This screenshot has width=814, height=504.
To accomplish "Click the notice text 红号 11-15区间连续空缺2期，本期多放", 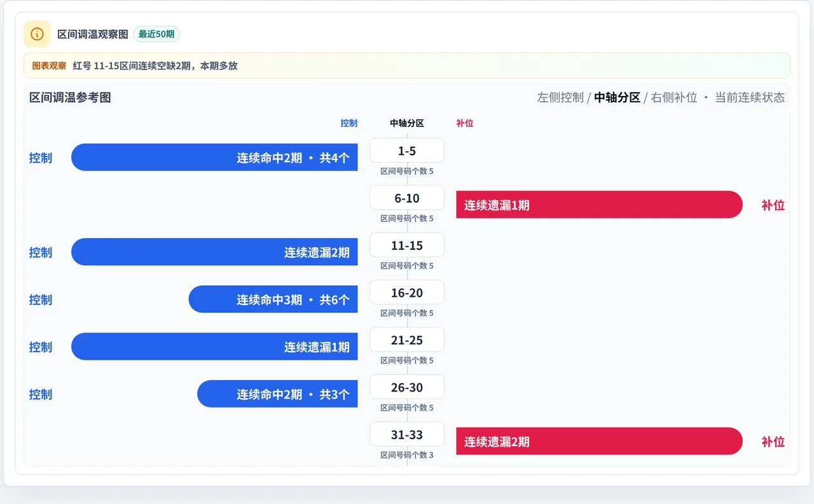I will point(155,65).
